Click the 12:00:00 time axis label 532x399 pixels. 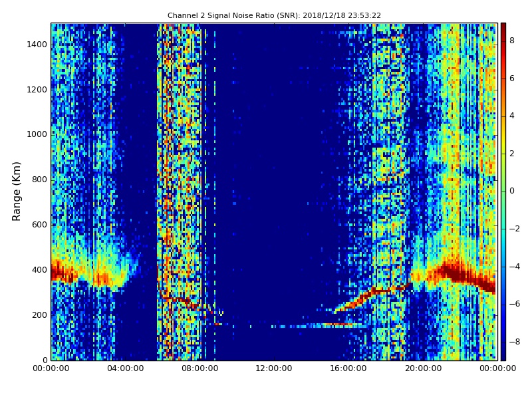click(274, 368)
